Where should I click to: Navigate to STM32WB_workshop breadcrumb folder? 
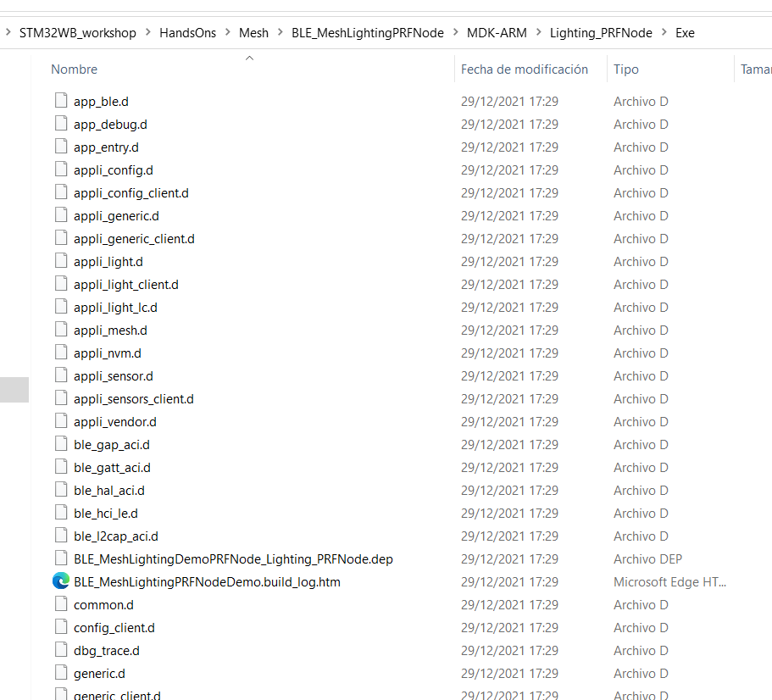(78, 33)
